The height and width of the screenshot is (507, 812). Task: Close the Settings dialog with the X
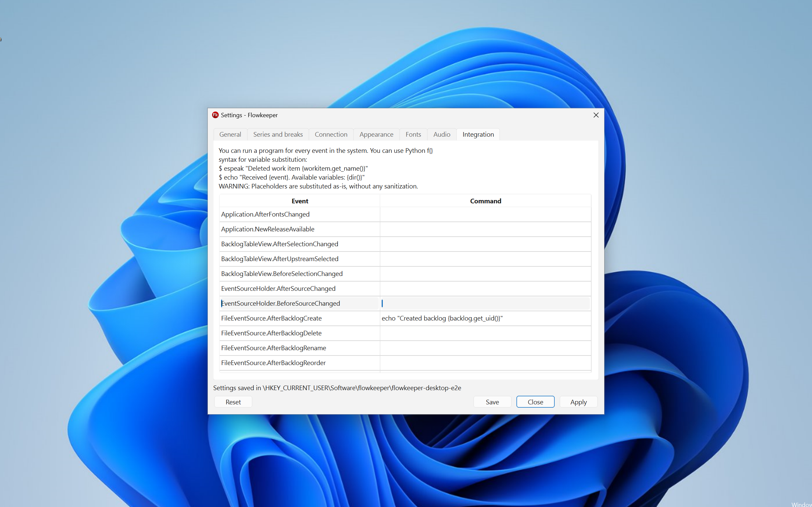(x=596, y=115)
